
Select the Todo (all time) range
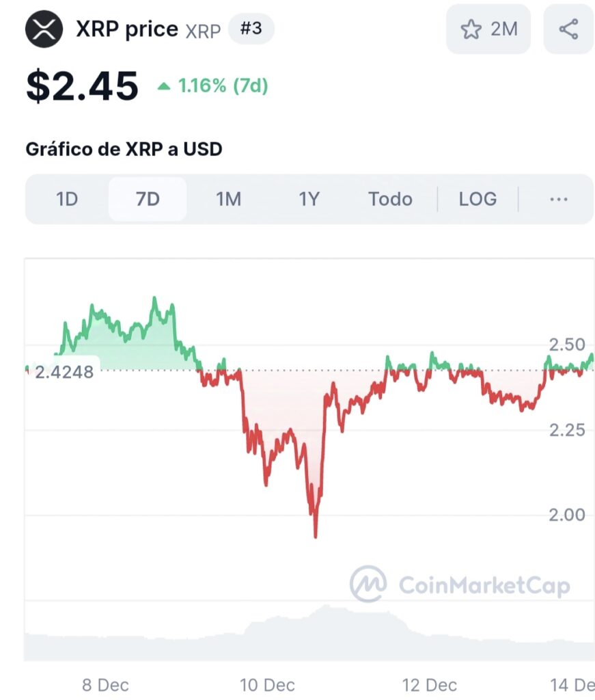(390, 199)
